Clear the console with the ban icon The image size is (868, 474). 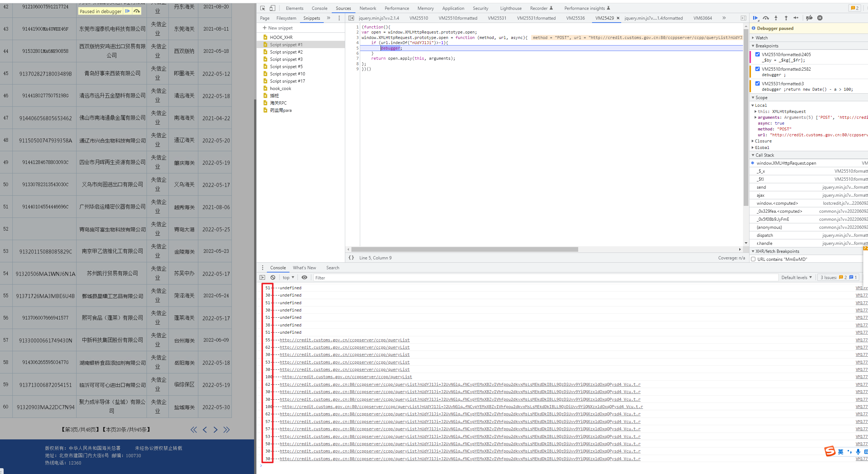tap(273, 277)
